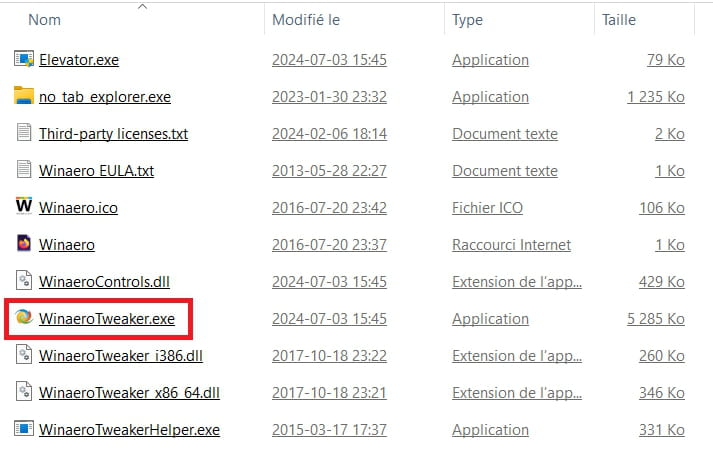Click the date 2016-07-20 23:42

point(329,208)
